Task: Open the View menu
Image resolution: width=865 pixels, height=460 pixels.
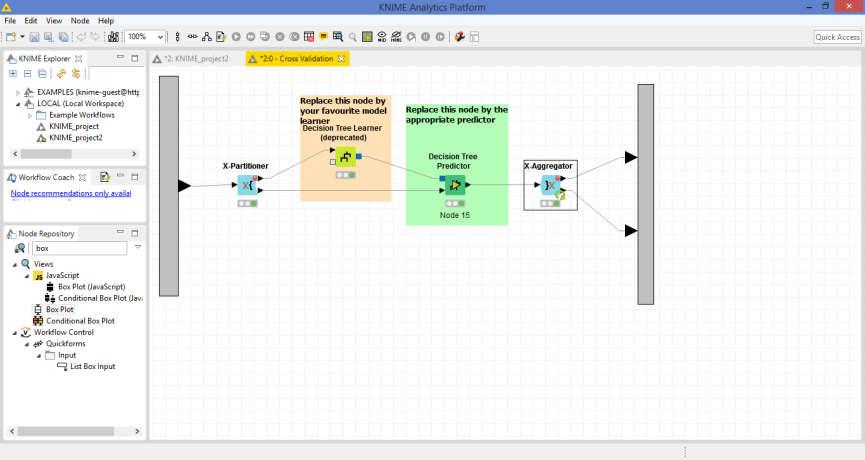Action: [x=54, y=20]
